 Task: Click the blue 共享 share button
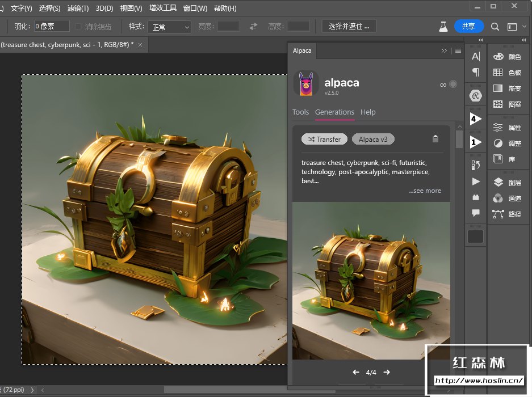pyautogui.click(x=468, y=26)
